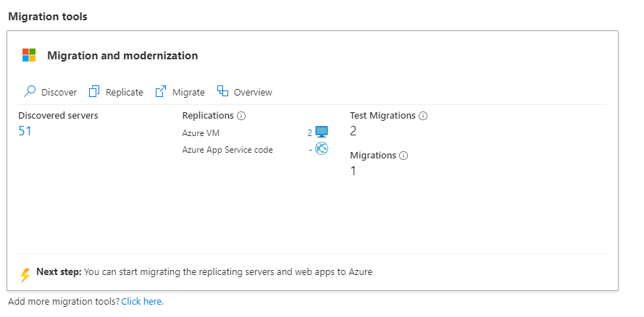Select the Migrate toolbar label

[188, 93]
